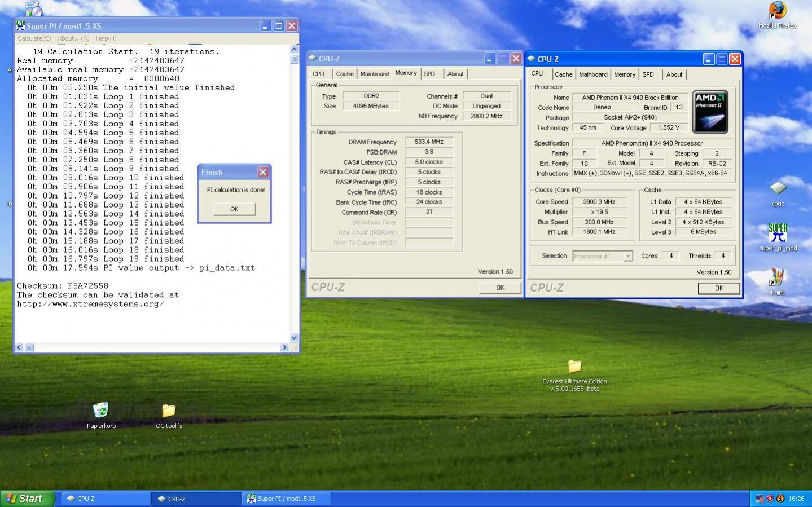Image resolution: width=812 pixels, height=507 pixels.
Task: Switch to first CPU-Z taskbar button
Action: tap(105, 499)
